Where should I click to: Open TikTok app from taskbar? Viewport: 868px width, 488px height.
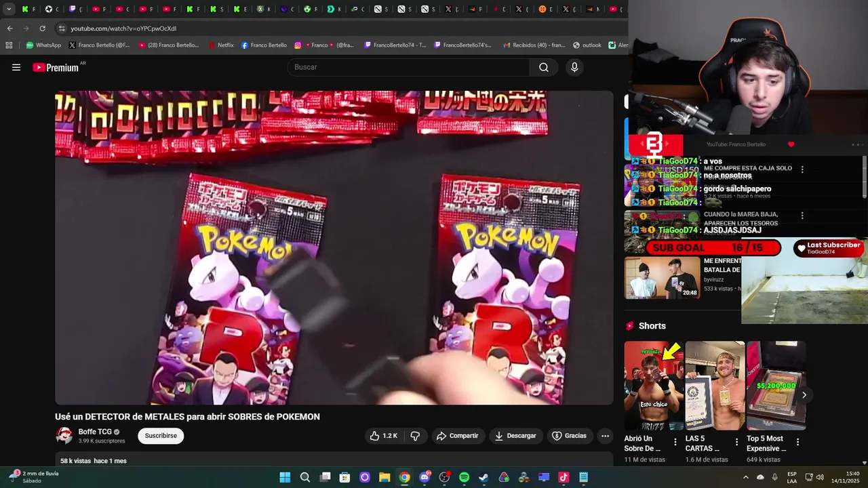click(x=564, y=477)
